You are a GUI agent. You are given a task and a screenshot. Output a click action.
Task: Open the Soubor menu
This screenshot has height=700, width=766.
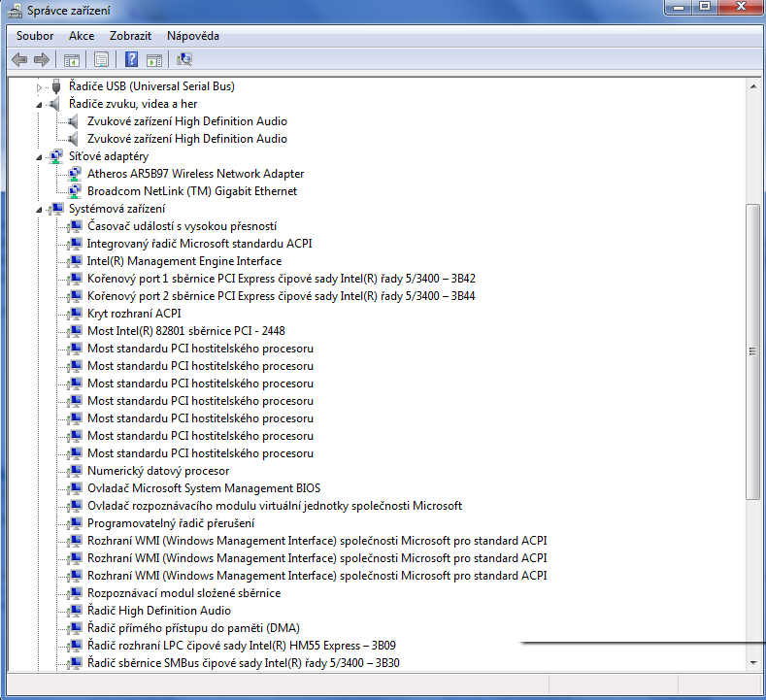(35, 36)
